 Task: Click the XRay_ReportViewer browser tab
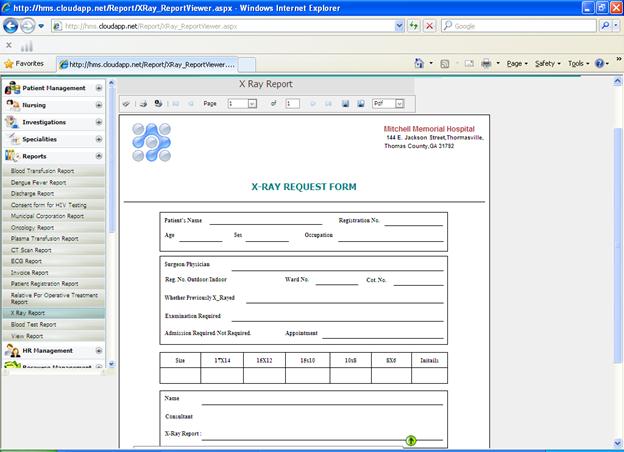click(150, 63)
